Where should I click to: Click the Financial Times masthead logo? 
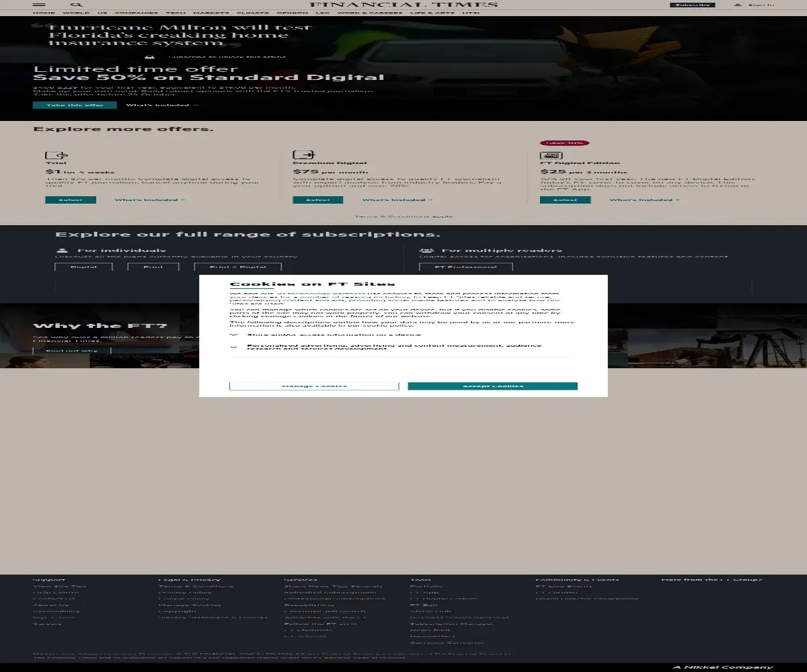403,5
